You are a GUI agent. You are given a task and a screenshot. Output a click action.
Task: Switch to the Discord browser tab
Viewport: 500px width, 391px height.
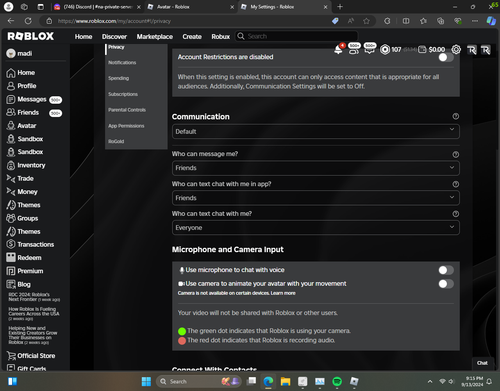click(x=97, y=7)
